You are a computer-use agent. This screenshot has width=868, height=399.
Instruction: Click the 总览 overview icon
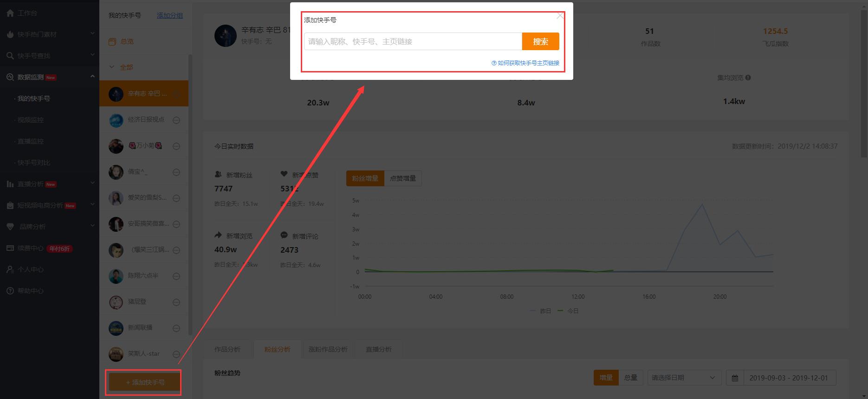pyautogui.click(x=112, y=42)
